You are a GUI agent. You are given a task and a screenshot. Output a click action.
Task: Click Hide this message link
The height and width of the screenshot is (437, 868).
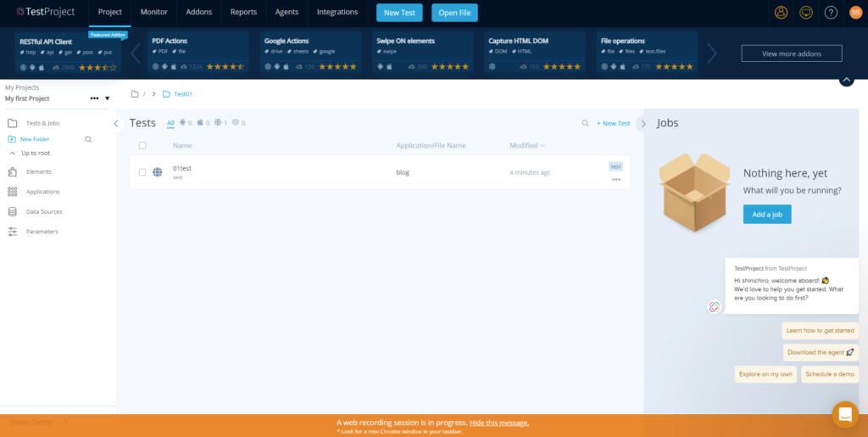(x=499, y=423)
